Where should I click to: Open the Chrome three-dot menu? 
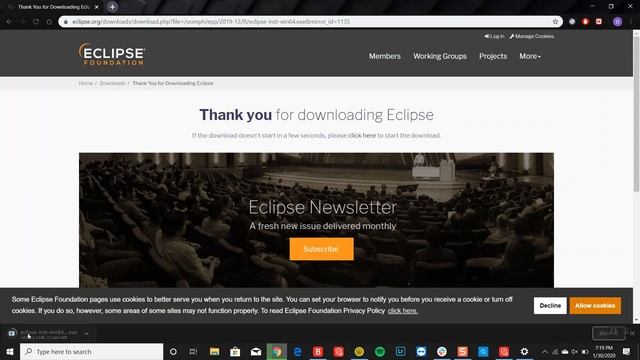631,22
